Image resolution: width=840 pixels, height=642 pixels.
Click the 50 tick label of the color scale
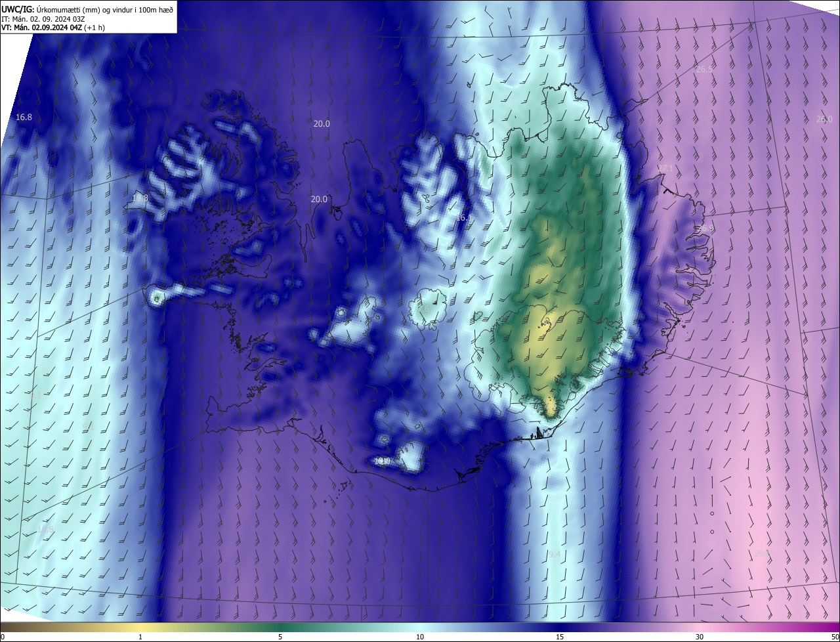834,637
